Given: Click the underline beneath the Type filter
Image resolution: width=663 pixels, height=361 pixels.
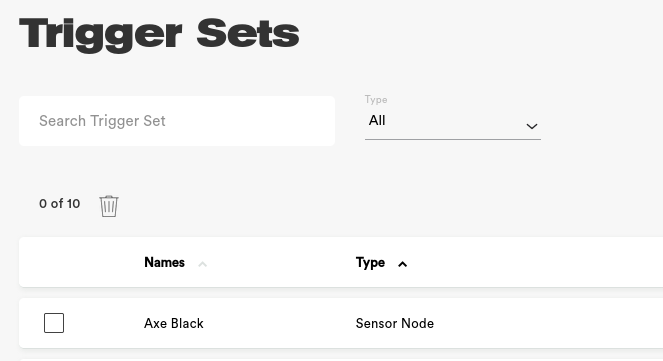Looking at the screenshot, I should [453, 139].
